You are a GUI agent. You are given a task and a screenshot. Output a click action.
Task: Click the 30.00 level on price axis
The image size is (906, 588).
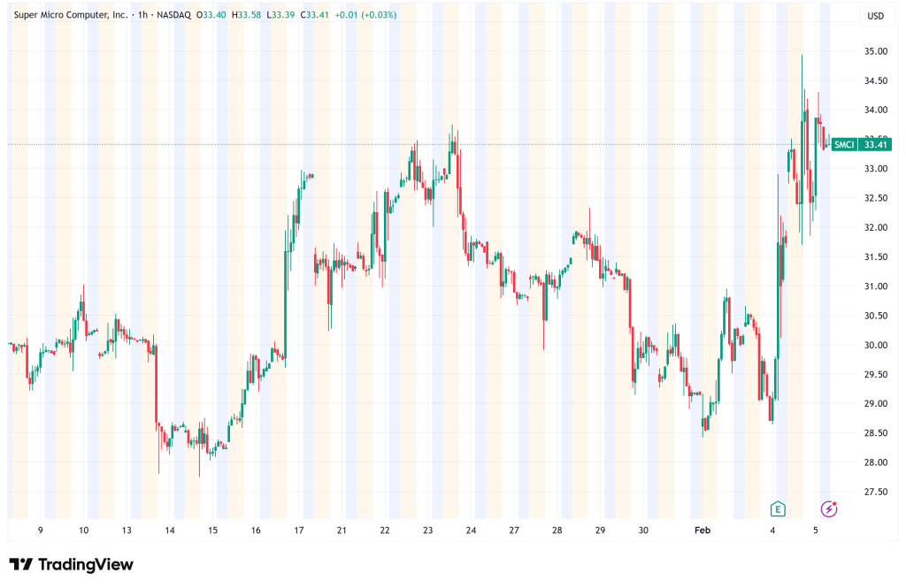876,345
